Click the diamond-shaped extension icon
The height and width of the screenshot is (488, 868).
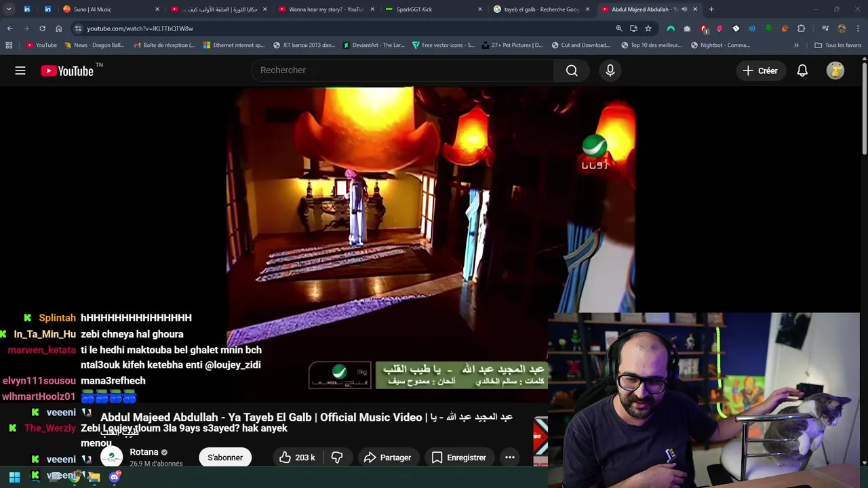[736, 28]
